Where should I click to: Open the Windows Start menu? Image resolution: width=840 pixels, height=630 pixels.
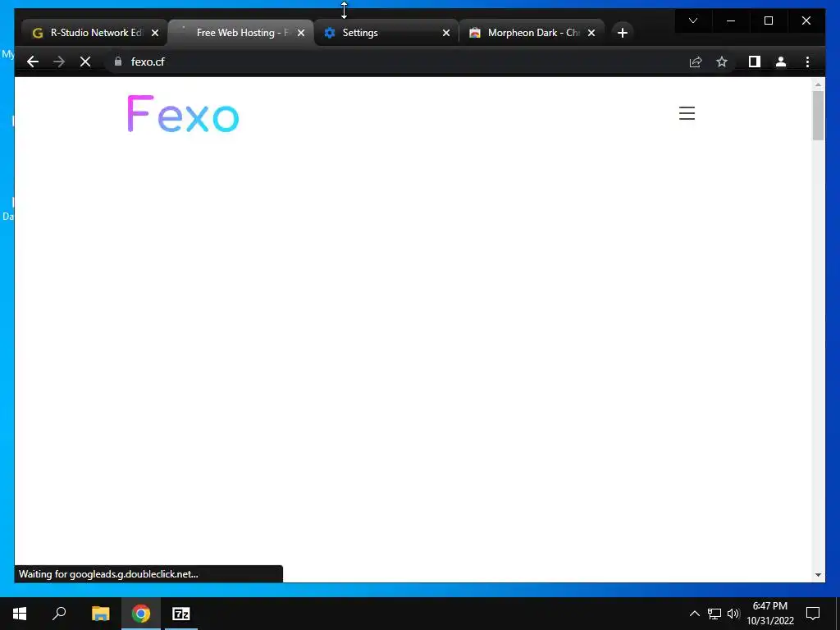tap(20, 614)
